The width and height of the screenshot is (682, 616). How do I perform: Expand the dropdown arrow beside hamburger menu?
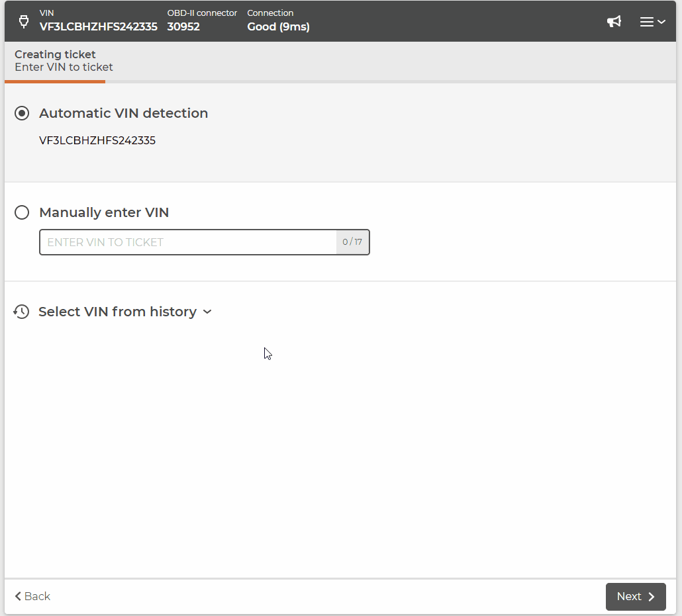coord(661,22)
